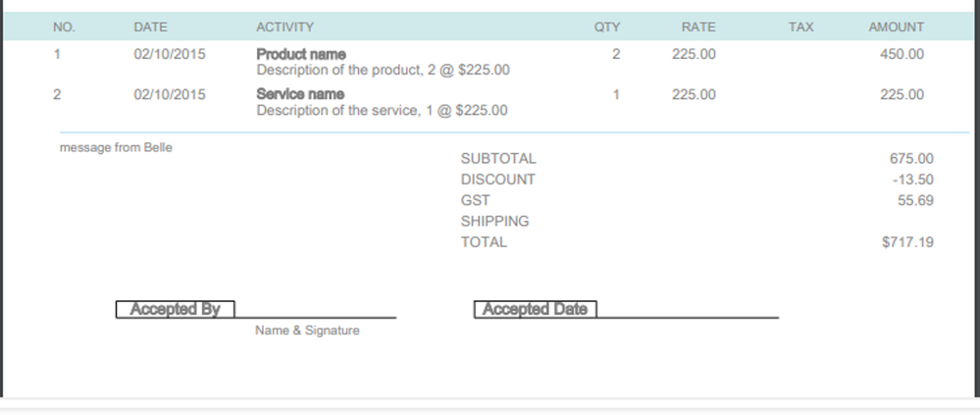Select the RATE column header
The width and height of the screenshot is (980, 415).
pos(698,27)
